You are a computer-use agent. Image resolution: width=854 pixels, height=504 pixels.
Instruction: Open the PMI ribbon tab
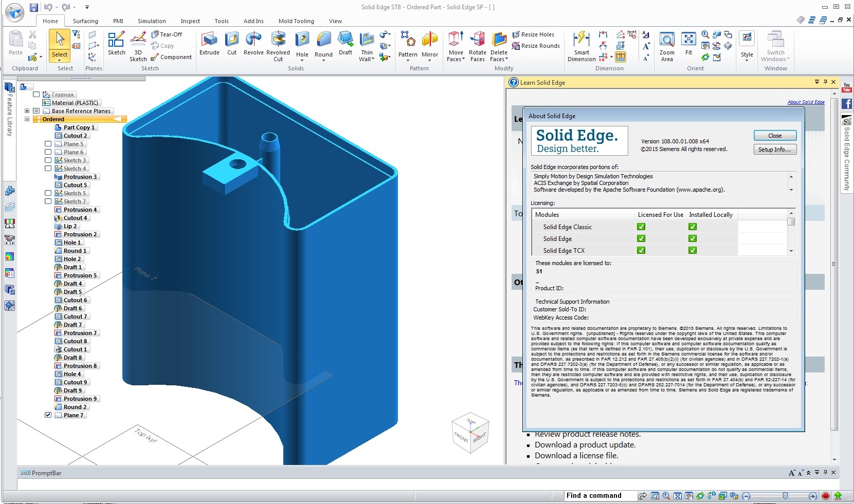click(118, 21)
